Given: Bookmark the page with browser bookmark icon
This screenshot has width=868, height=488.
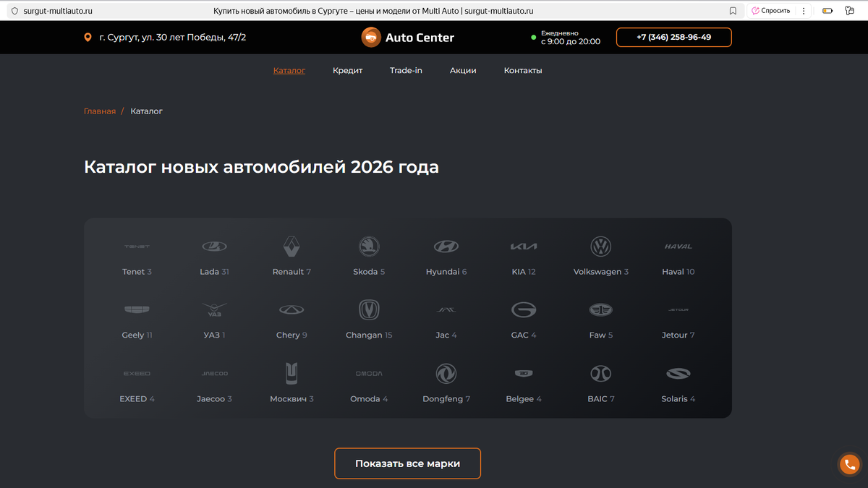Looking at the screenshot, I should click(x=733, y=11).
